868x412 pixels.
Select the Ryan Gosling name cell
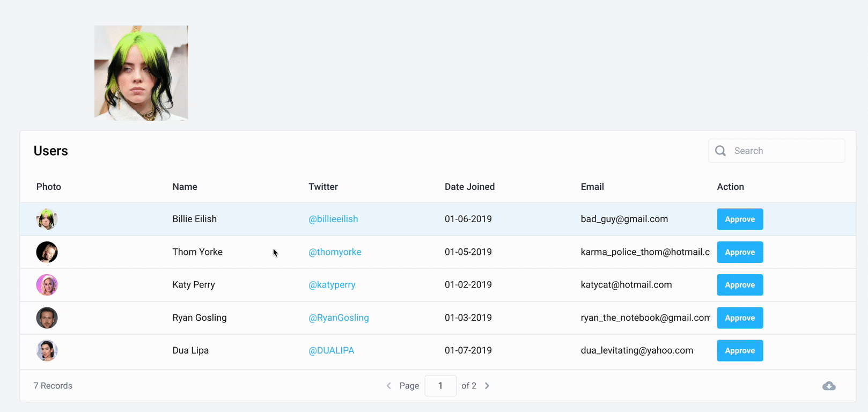coord(200,318)
